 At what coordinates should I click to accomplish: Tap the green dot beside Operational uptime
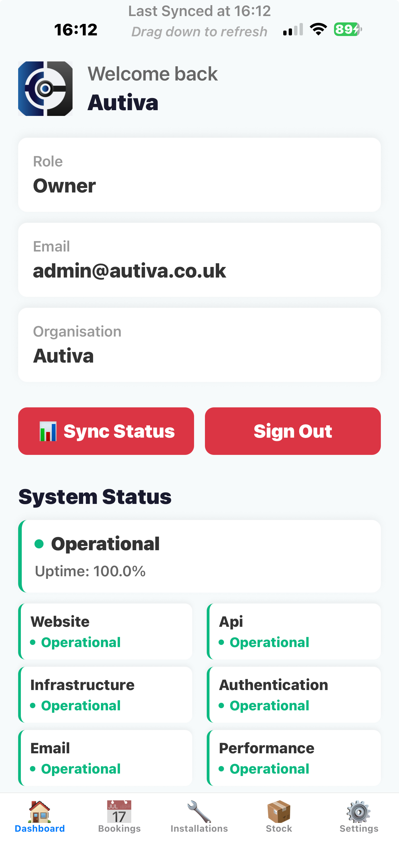(39, 544)
